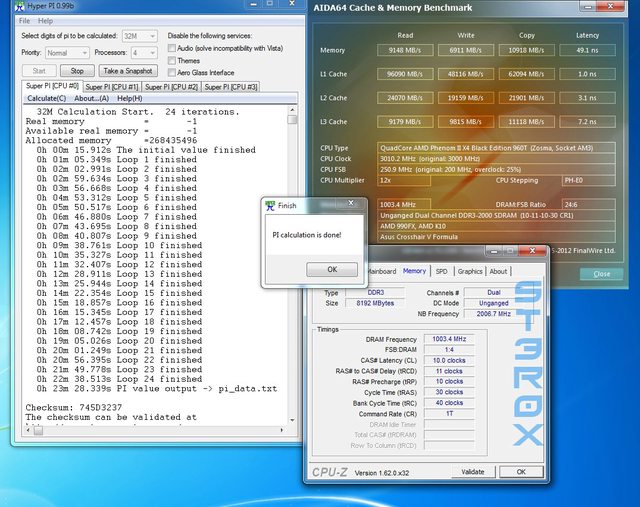Viewport: 640px width, 507px height.
Task: Click the log's horizontal scrollbar thumb
Action: pyautogui.click(x=38, y=430)
